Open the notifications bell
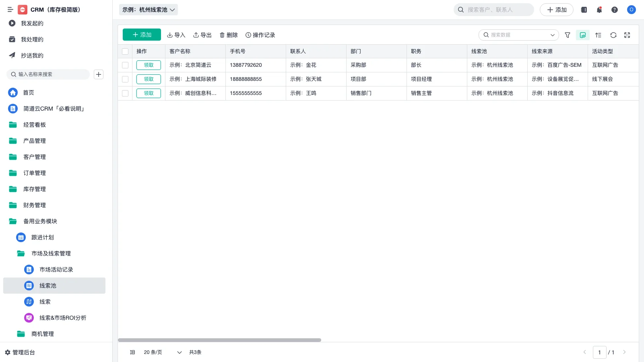 click(x=599, y=10)
